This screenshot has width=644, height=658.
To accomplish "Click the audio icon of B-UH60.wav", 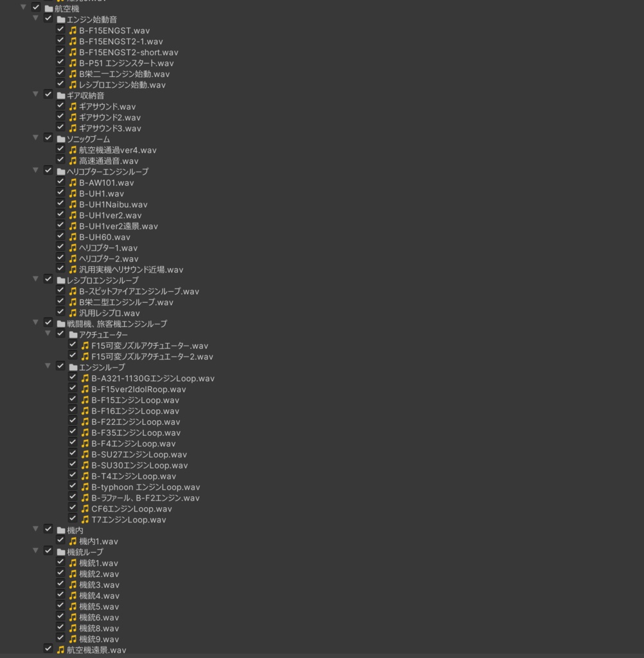I will (x=73, y=236).
